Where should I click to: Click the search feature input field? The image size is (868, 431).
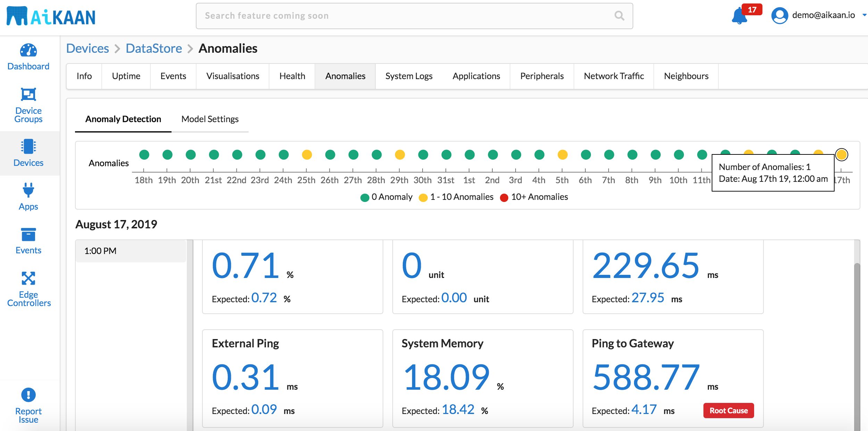pyautogui.click(x=406, y=16)
